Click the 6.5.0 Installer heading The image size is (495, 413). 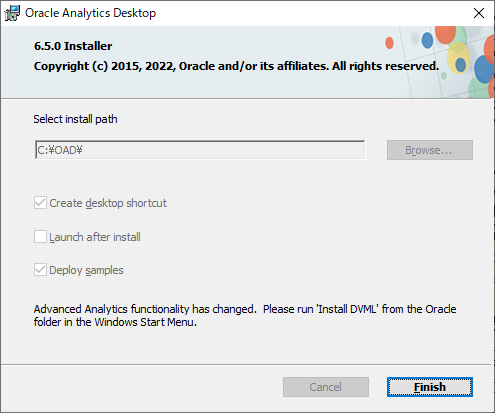(73, 46)
